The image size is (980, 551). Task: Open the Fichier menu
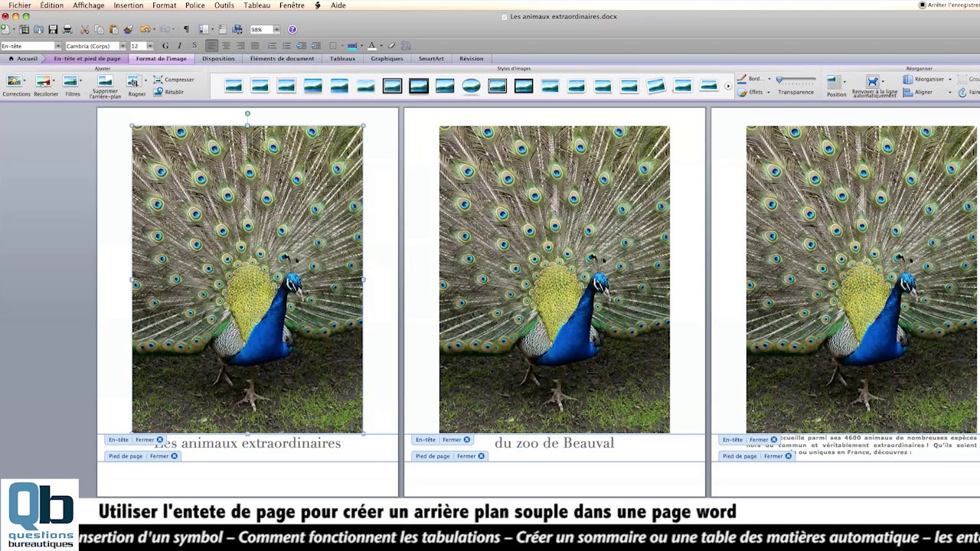[x=20, y=5]
